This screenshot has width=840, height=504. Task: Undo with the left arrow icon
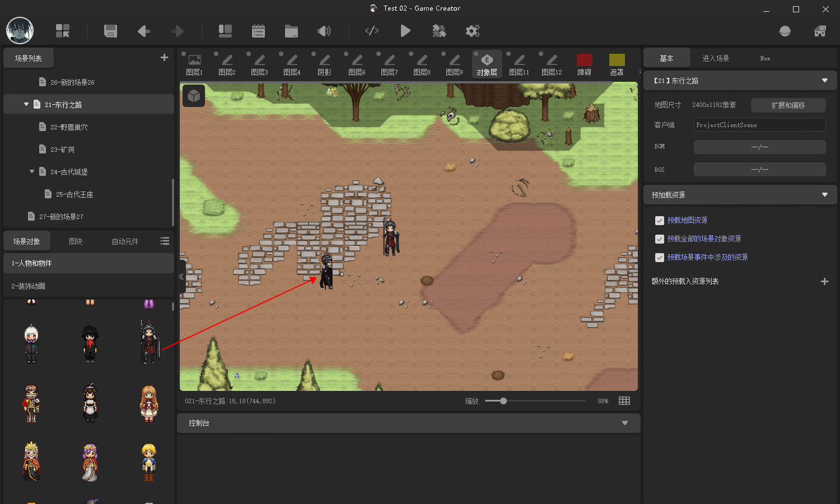click(144, 31)
